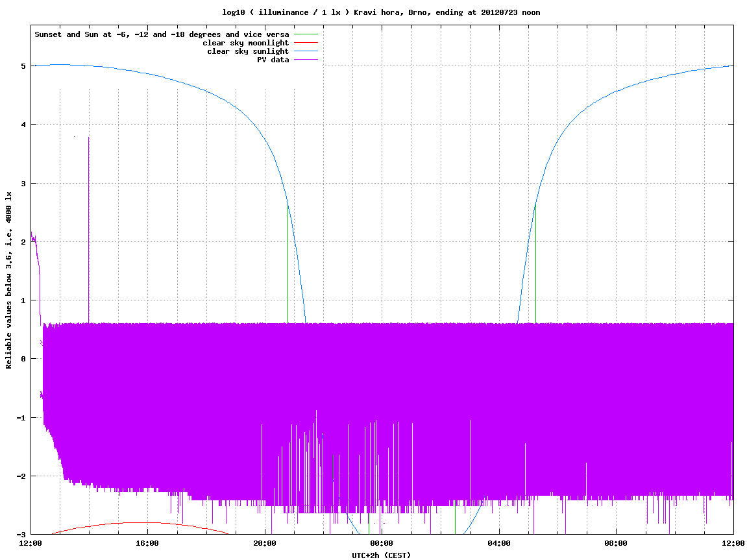Click the green vertical sunrise line near 05:15
This screenshot has width=747, height=560.
[535, 264]
